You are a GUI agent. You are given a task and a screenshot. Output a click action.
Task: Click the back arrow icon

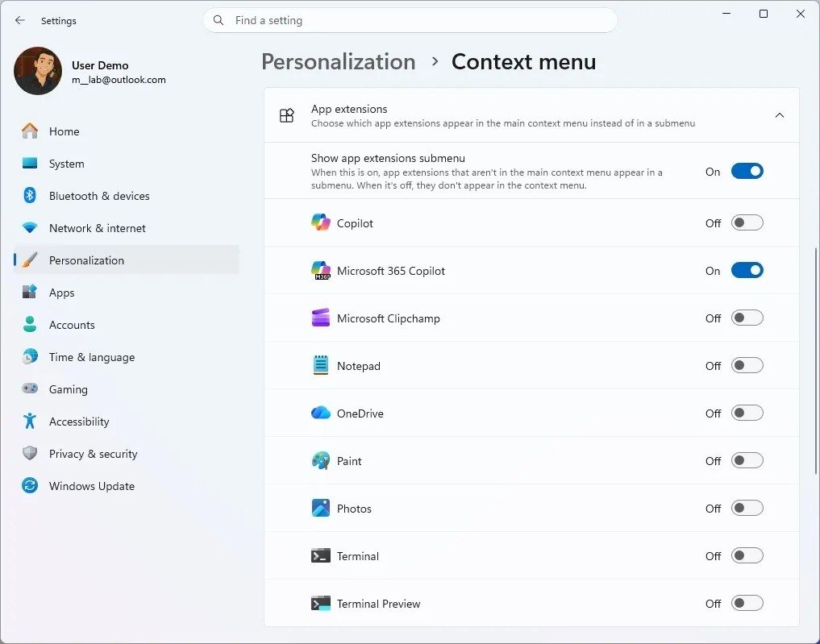(x=20, y=20)
